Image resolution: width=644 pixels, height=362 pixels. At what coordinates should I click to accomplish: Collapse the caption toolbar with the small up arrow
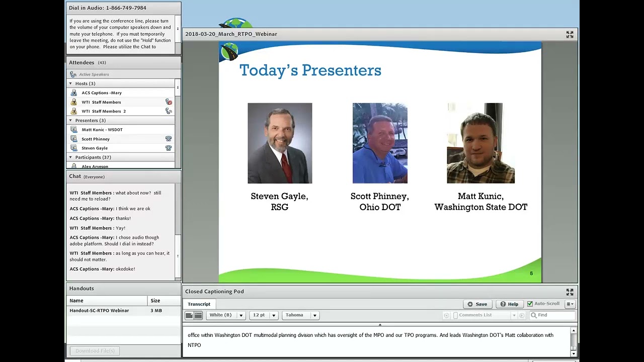pyautogui.click(x=380, y=324)
